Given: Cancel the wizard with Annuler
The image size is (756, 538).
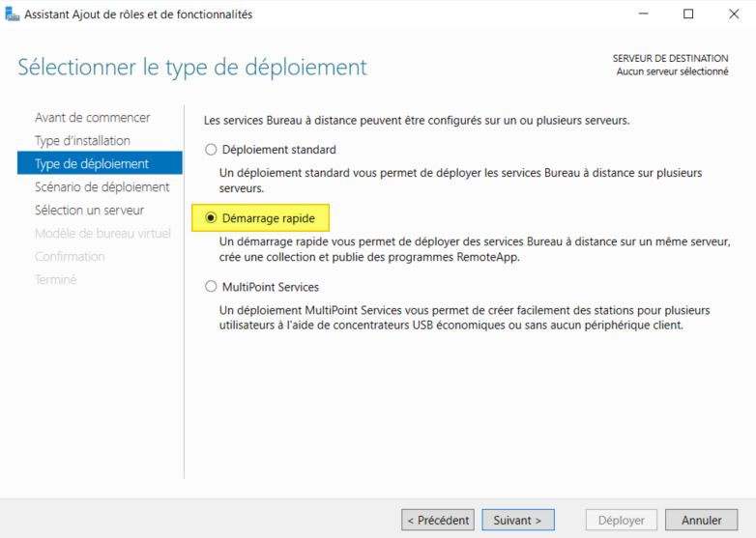Looking at the screenshot, I should click(x=701, y=521).
